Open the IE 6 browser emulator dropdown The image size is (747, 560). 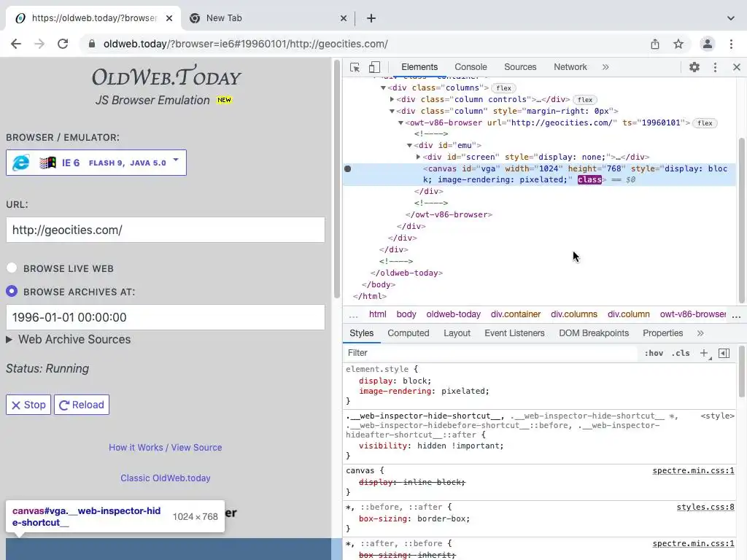(x=96, y=163)
